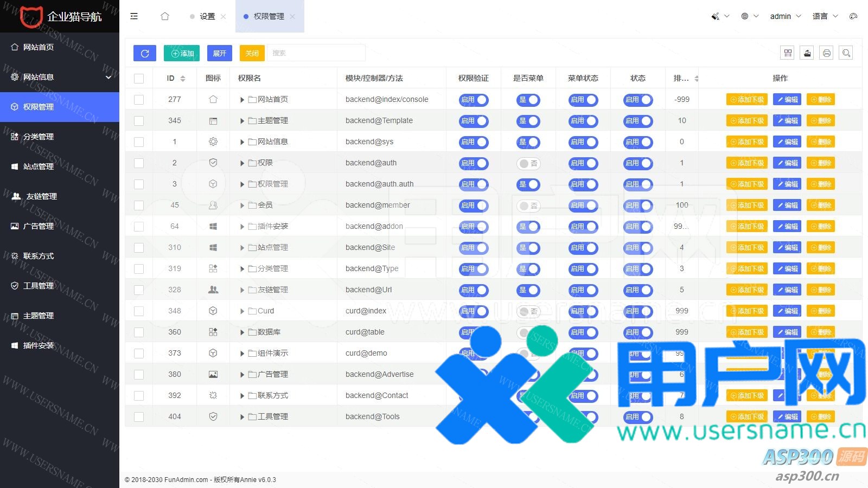Click the print table icon
868x488 pixels.
tap(826, 53)
